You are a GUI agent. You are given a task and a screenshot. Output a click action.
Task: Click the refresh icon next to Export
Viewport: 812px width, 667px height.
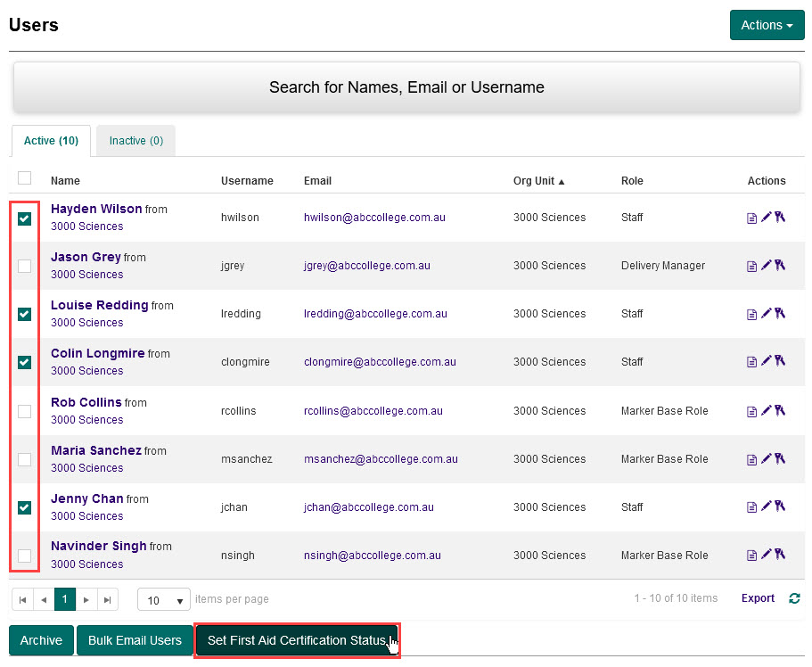pyautogui.click(x=794, y=598)
